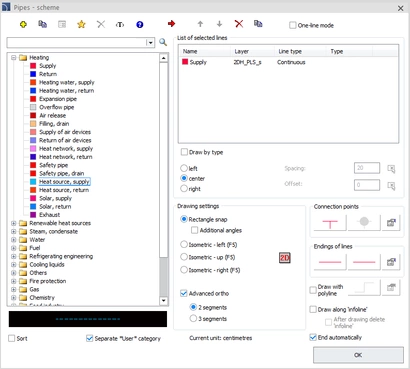This screenshot has width=410, height=369.
Task: Select the Expansion pipe line
Action: click(58, 99)
